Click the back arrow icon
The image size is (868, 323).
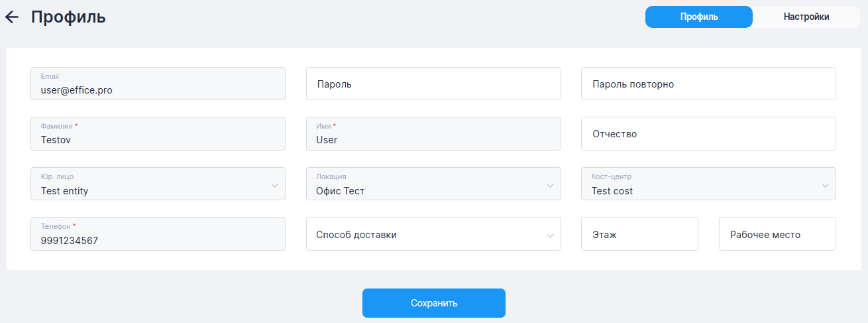pyautogui.click(x=12, y=17)
